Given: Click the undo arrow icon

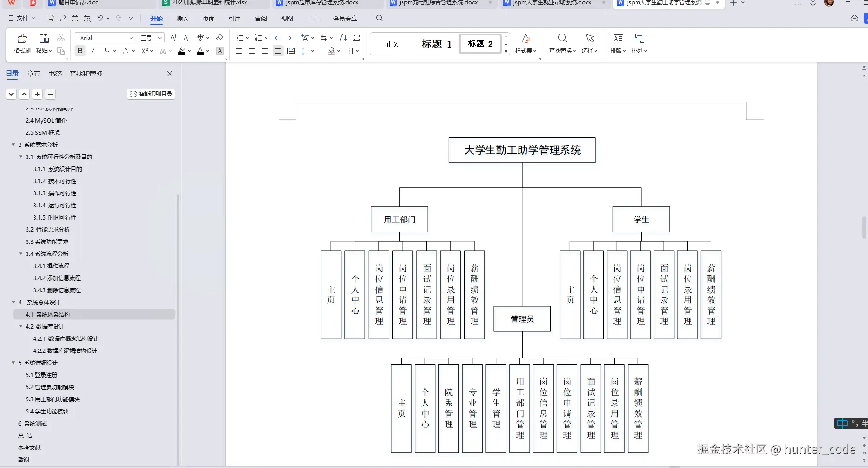Looking at the screenshot, I should pos(100,19).
